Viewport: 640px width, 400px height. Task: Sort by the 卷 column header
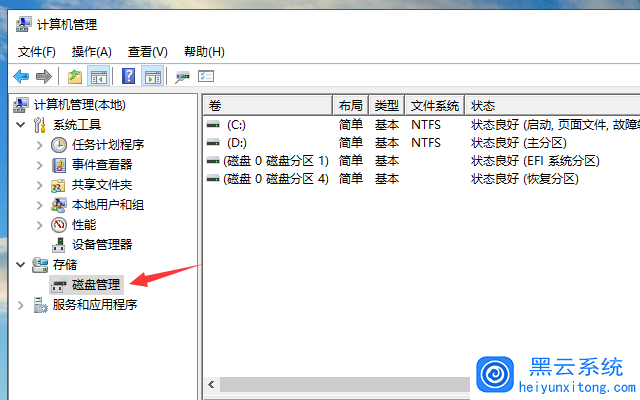pos(268,106)
